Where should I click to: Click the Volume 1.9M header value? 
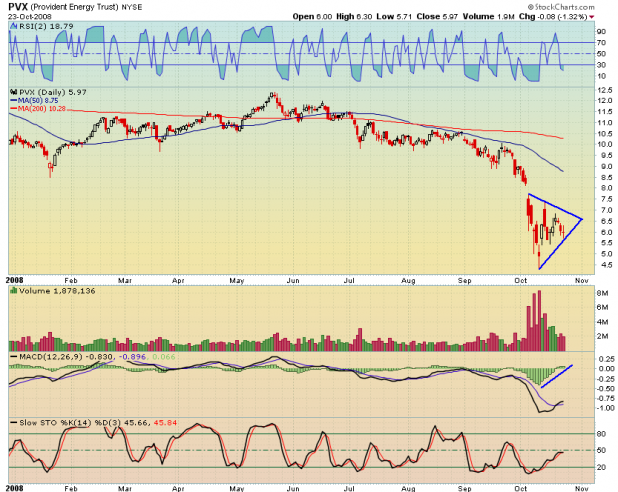pyautogui.click(x=489, y=17)
